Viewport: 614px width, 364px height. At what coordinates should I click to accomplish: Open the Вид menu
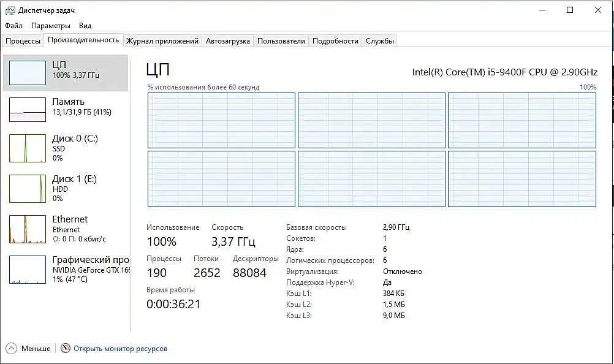(x=85, y=26)
